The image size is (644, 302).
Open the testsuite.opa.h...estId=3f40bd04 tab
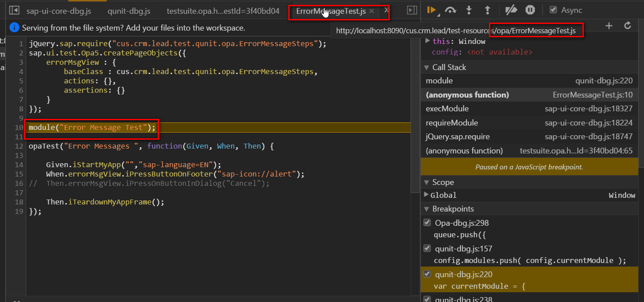click(223, 11)
